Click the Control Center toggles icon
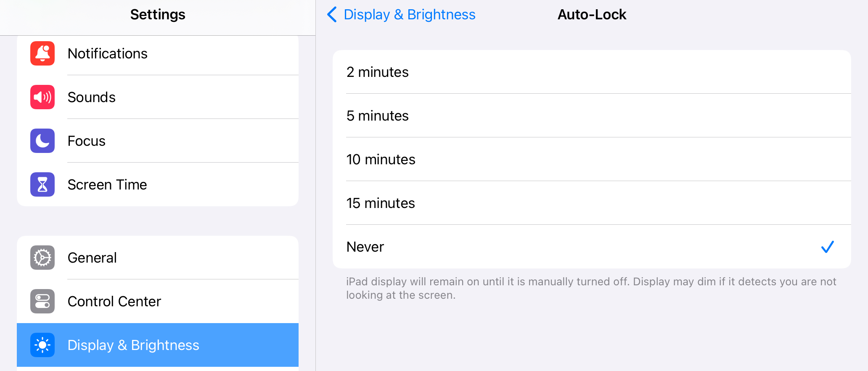The image size is (868, 371). 42,301
